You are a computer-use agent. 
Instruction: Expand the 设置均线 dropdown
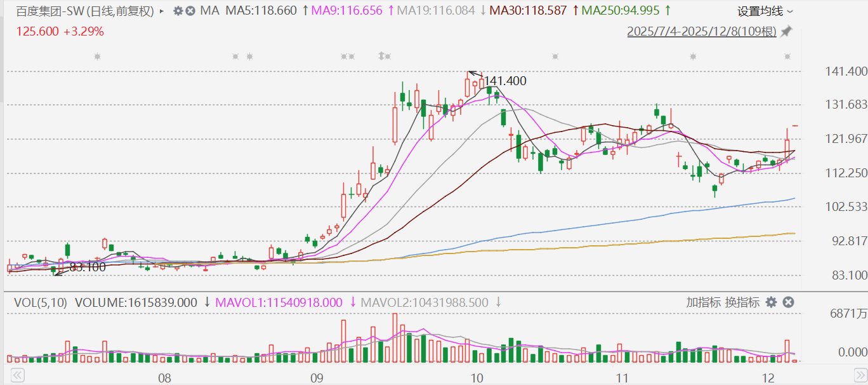coord(765,11)
